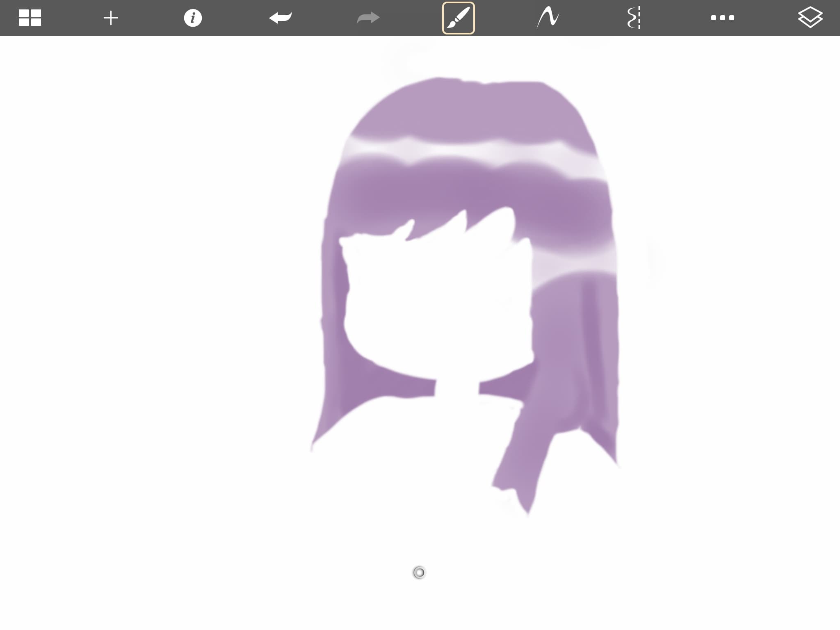Redo with the grayed forward arrow
This screenshot has height=630, width=840.
[368, 18]
